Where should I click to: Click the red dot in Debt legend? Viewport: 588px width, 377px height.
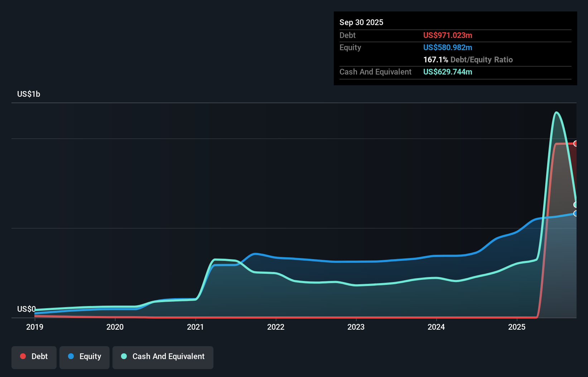coord(23,356)
